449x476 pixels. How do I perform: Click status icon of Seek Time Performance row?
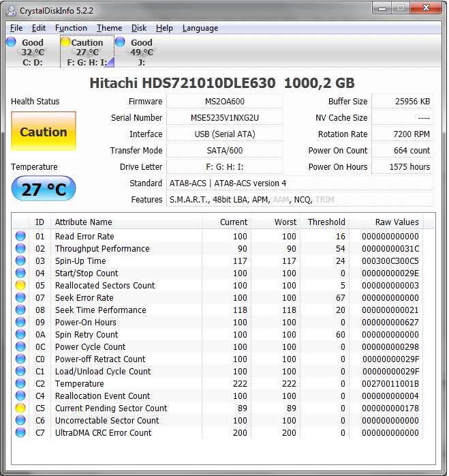tap(20, 310)
